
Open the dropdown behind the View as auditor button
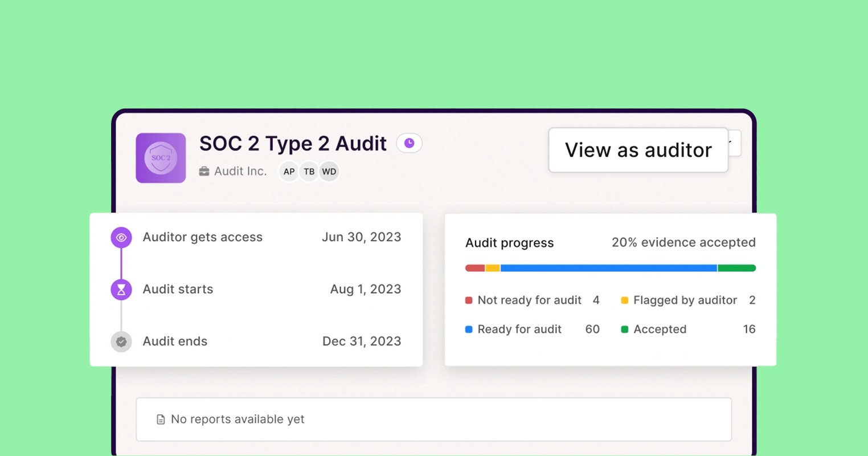[x=734, y=143]
